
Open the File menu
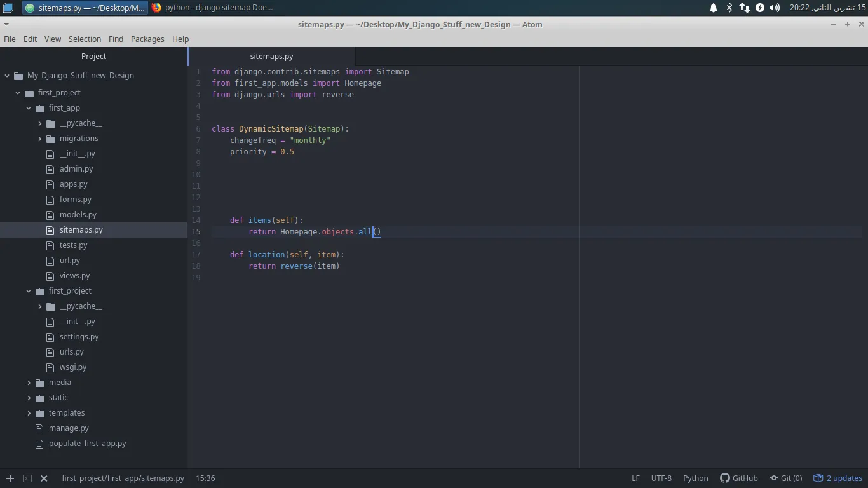(10, 39)
